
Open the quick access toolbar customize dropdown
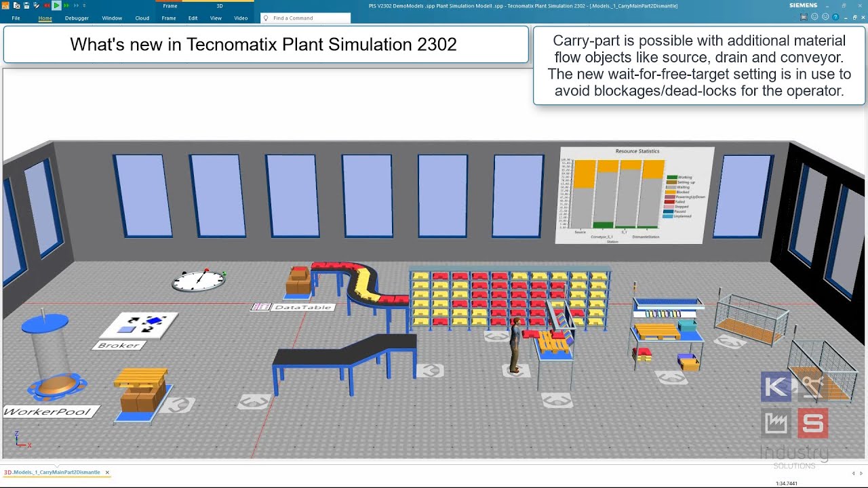coord(84,5)
